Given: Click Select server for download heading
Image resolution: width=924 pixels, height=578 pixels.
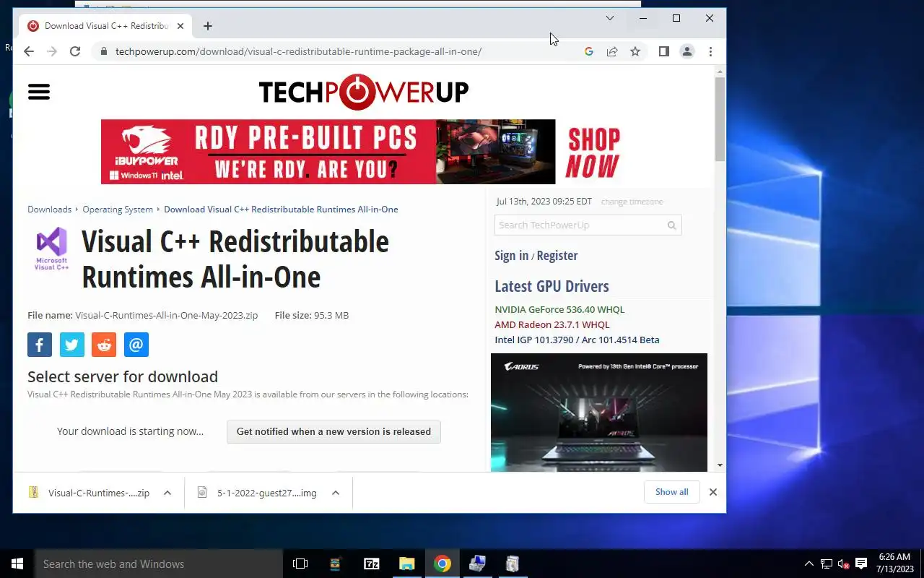Looking at the screenshot, I should pyautogui.click(x=123, y=376).
